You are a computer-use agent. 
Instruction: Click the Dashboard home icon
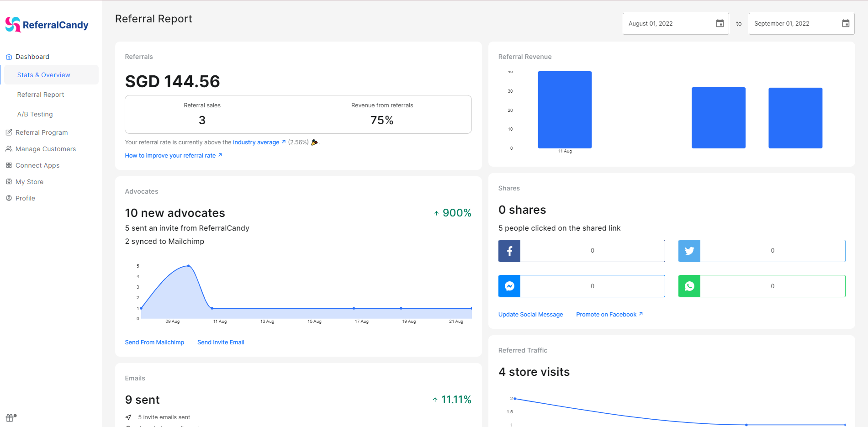9,56
